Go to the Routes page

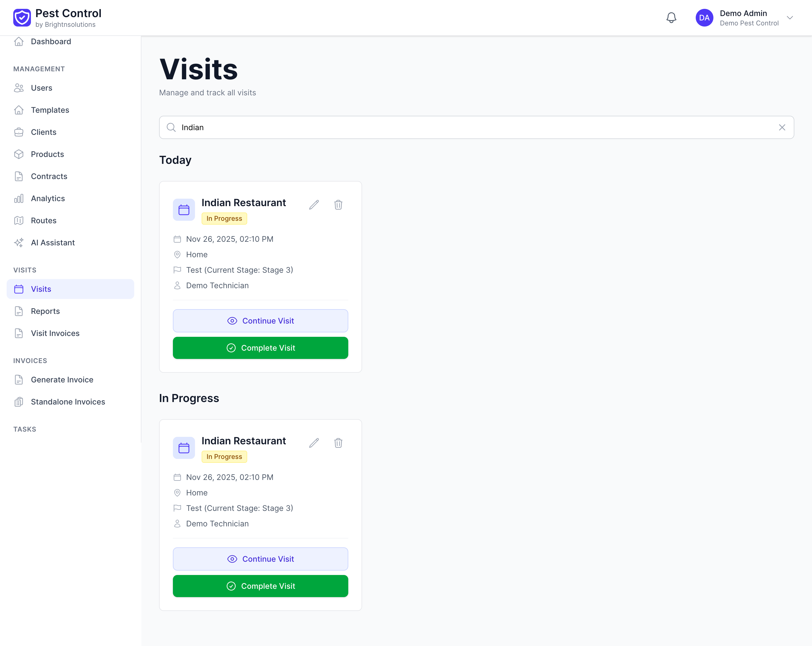[44, 220]
